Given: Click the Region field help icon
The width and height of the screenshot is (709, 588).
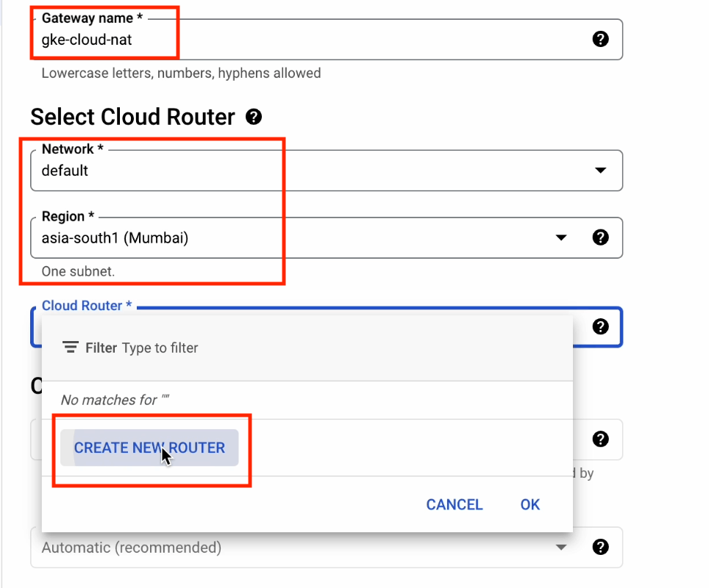Looking at the screenshot, I should 600,237.
